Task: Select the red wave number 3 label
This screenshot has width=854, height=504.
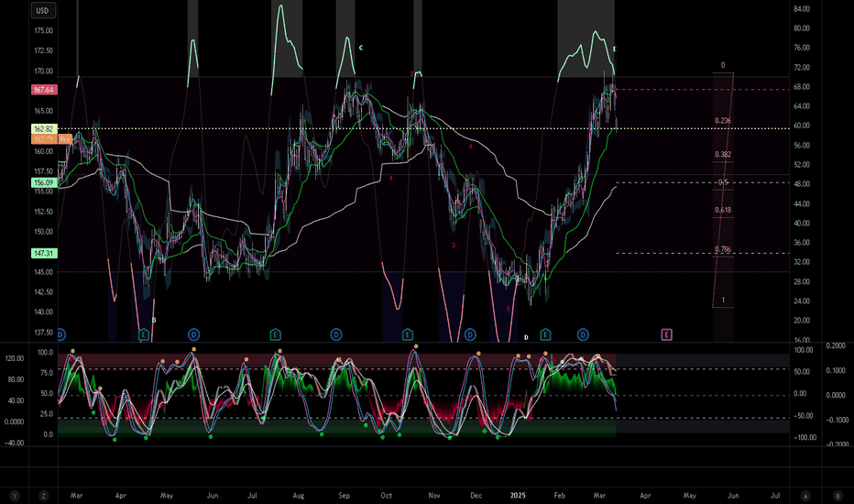Action: coord(454,246)
